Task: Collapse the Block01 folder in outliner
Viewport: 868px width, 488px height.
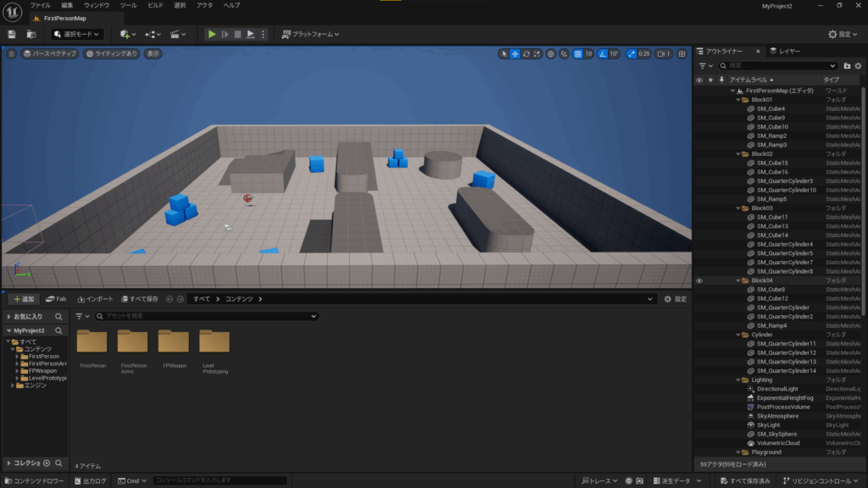Action: click(x=738, y=100)
